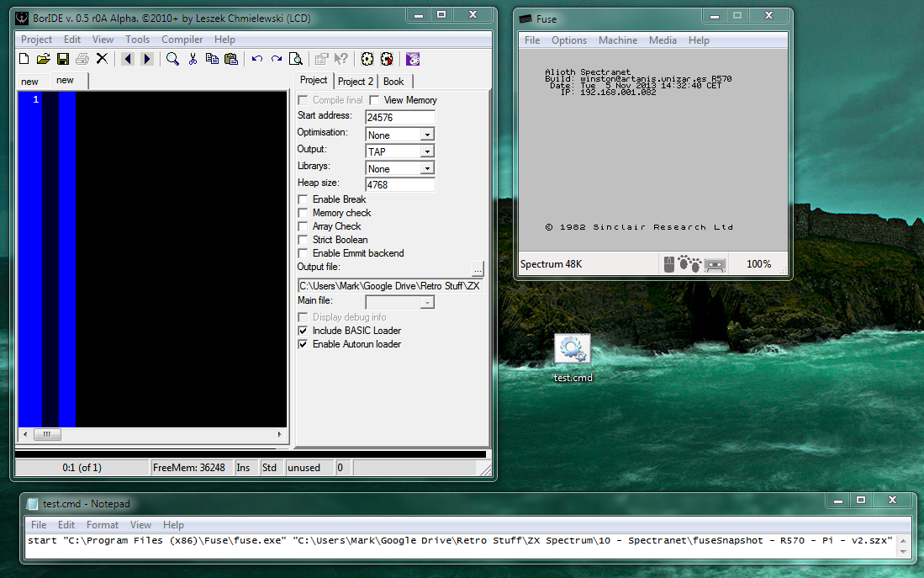Open the Optimisation dropdown

pyautogui.click(x=427, y=135)
